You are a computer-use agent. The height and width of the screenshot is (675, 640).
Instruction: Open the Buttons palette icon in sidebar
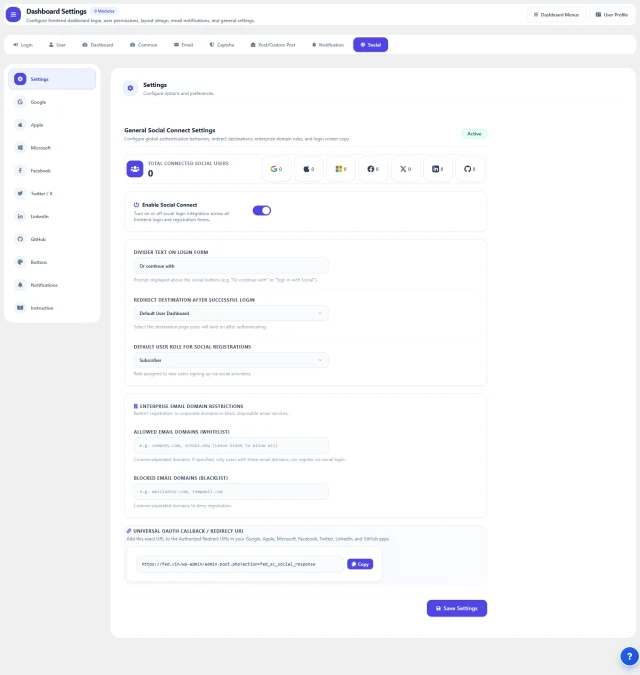[20, 262]
